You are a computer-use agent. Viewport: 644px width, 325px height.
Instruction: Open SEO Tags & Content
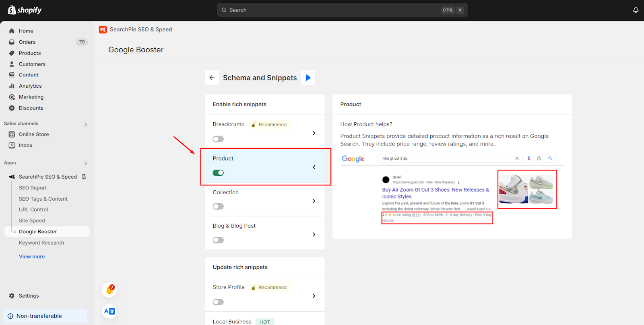click(43, 199)
